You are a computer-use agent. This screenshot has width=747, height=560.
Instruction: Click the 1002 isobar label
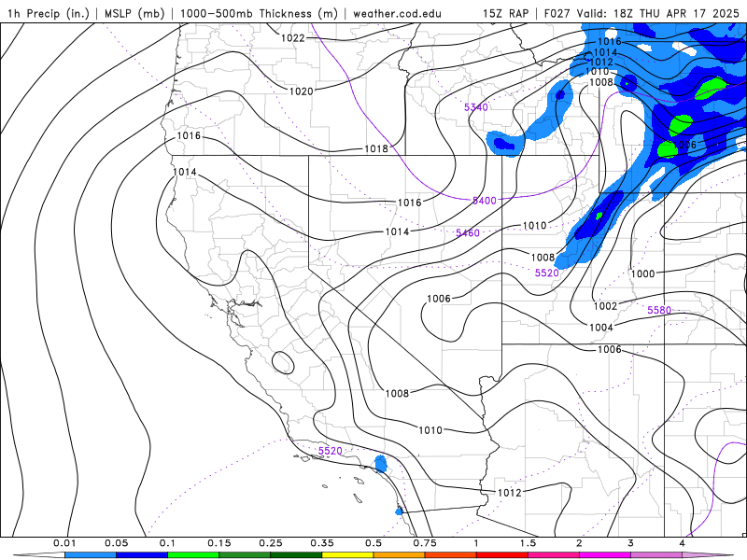[x=605, y=306]
